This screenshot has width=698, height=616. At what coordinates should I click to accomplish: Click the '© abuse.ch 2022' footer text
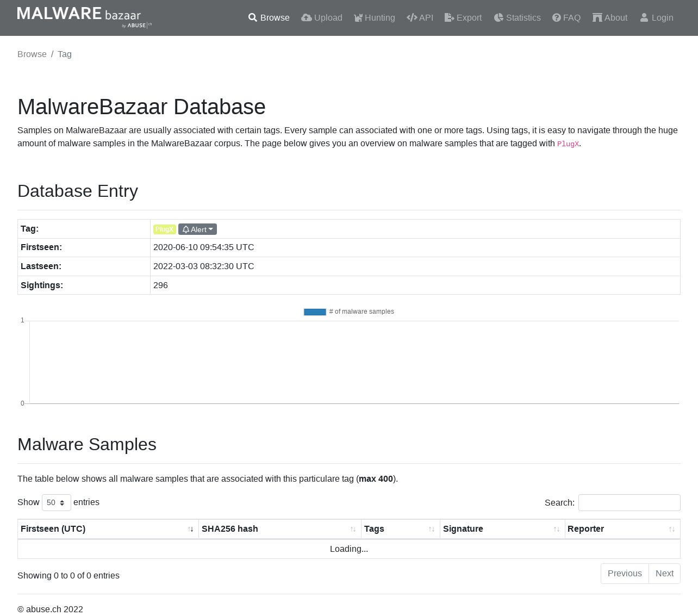pos(50,609)
